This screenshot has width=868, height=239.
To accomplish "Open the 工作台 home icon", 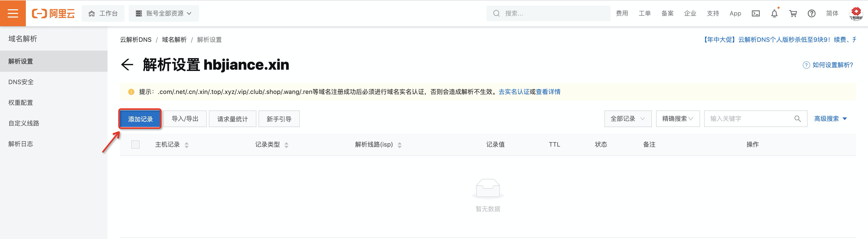I will click(91, 13).
